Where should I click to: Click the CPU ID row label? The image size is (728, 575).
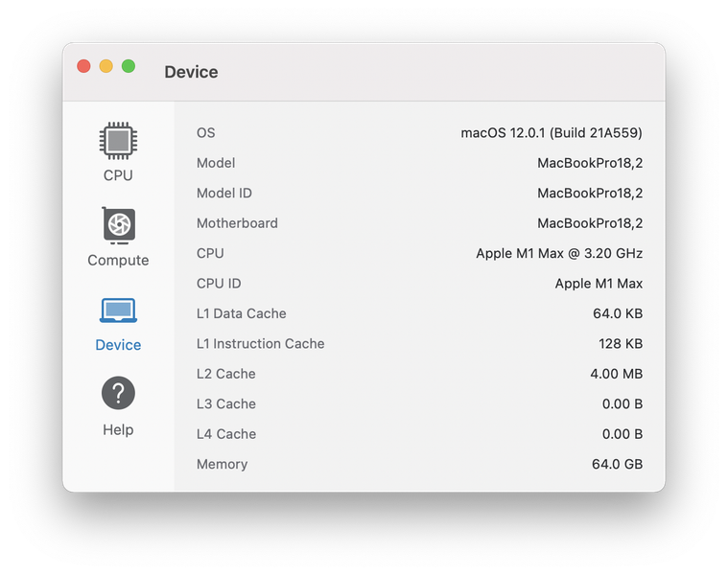219,284
